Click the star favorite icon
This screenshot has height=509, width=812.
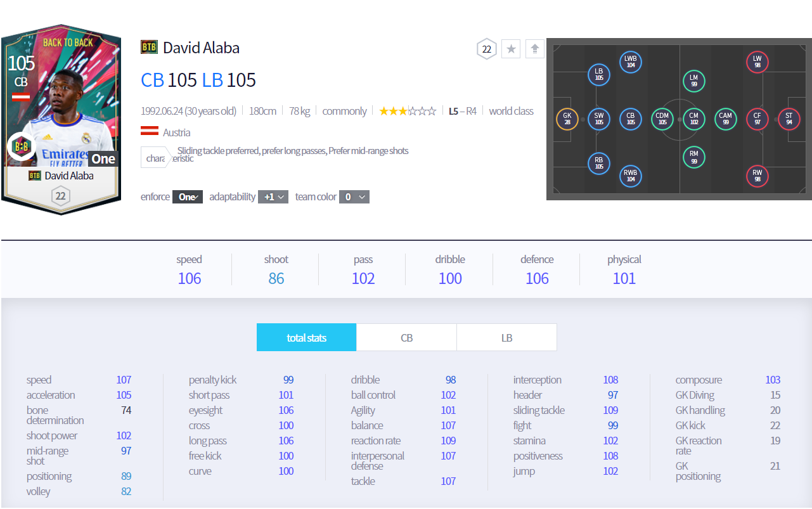[x=511, y=49]
